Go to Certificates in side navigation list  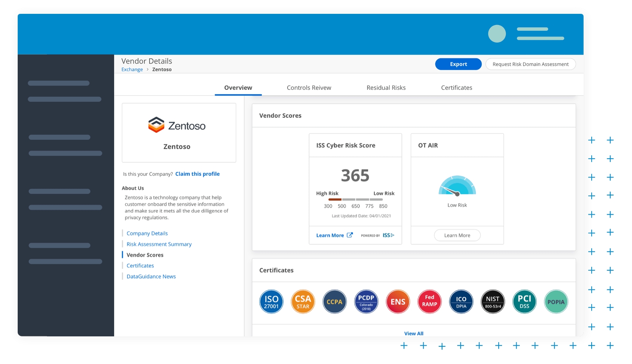(140, 266)
